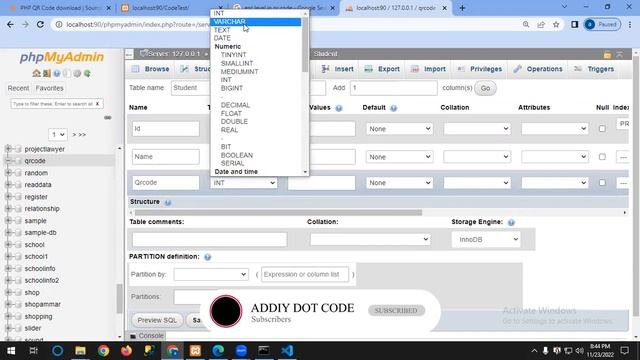Screen dimensions: 640x360
Task: Open the Operations tab
Action: (538, 69)
